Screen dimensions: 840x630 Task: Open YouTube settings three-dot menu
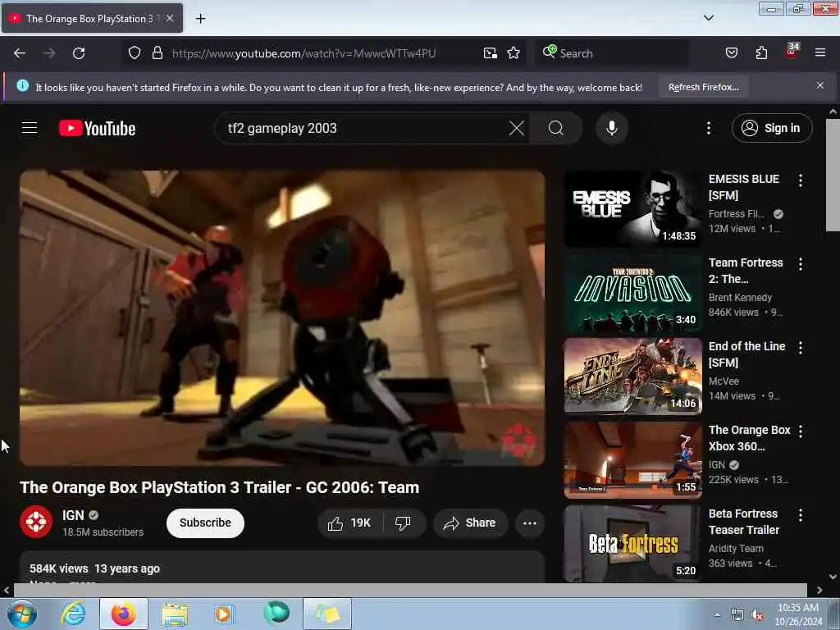(708, 128)
